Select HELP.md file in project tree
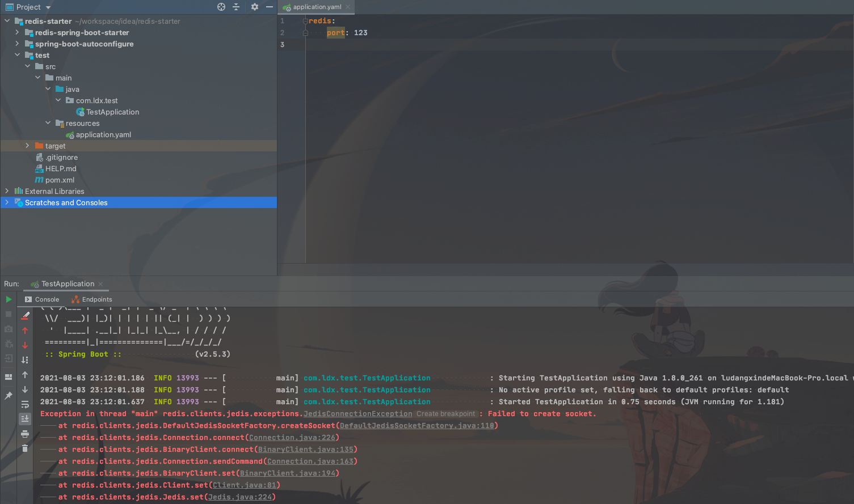854x504 pixels. pos(61,168)
